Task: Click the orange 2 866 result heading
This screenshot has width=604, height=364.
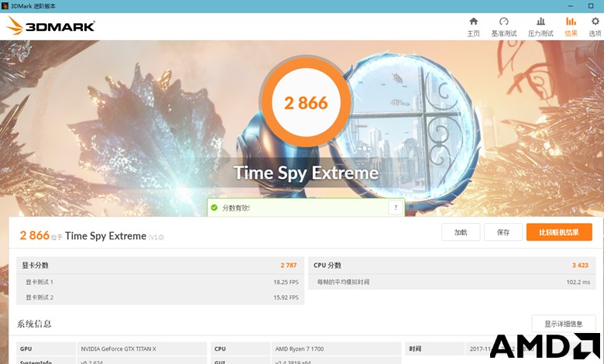Action: click(x=35, y=235)
